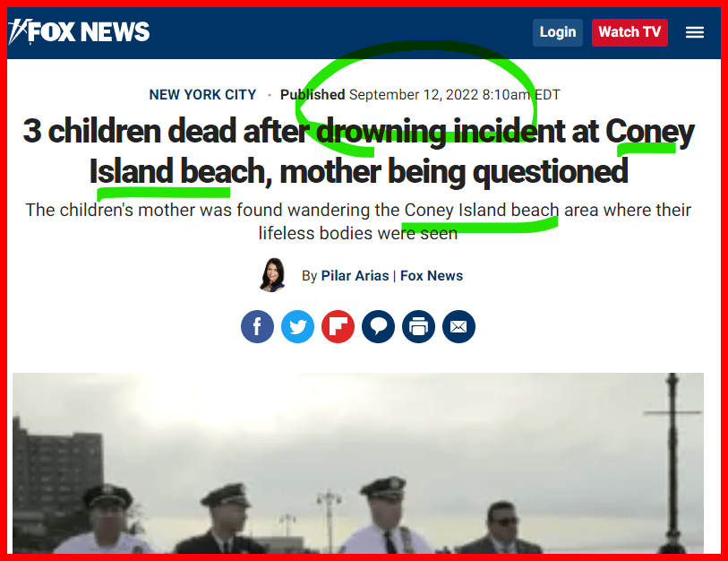Image resolution: width=728 pixels, height=561 pixels.
Task: Open author Pilar Arias profile link
Action: tap(355, 276)
